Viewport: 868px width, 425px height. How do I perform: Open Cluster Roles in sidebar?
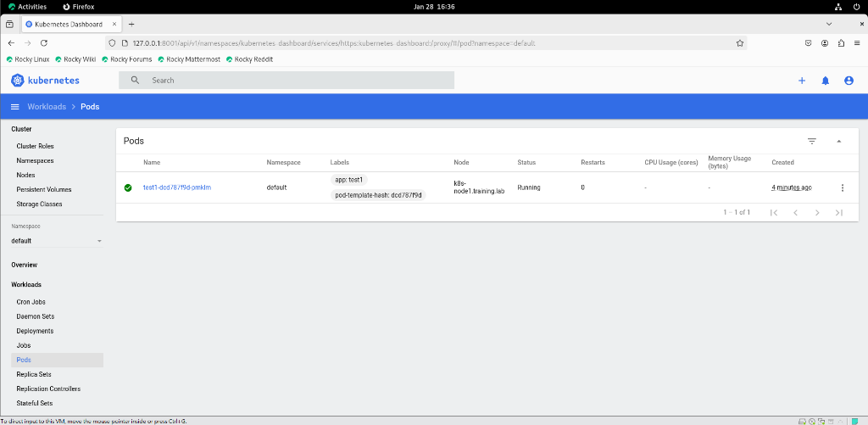click(x=35, y=146)
